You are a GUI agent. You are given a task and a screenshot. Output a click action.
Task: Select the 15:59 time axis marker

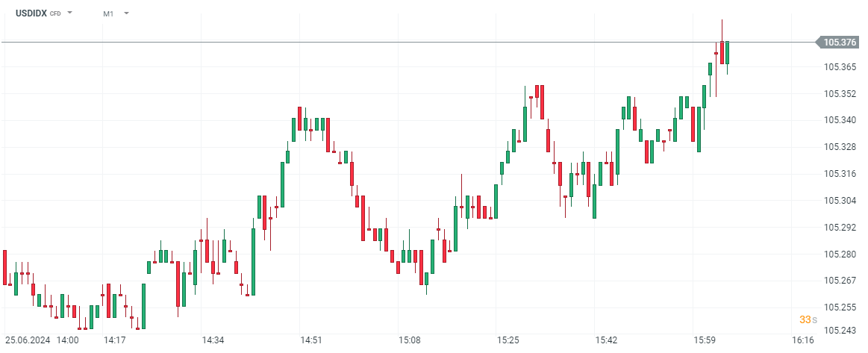click(x=705, y=340)
